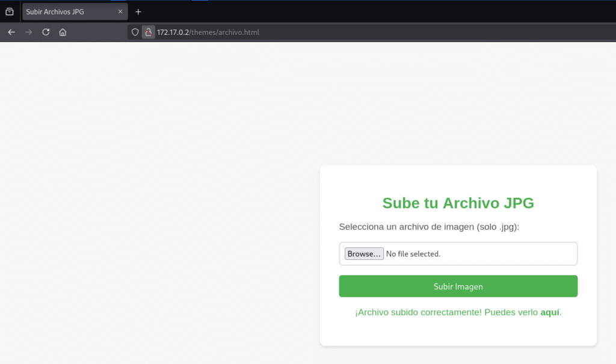Screen dimensions: 616x364
Task: Close the Subir Archivos JPG tab
Action: click(120, 12)
